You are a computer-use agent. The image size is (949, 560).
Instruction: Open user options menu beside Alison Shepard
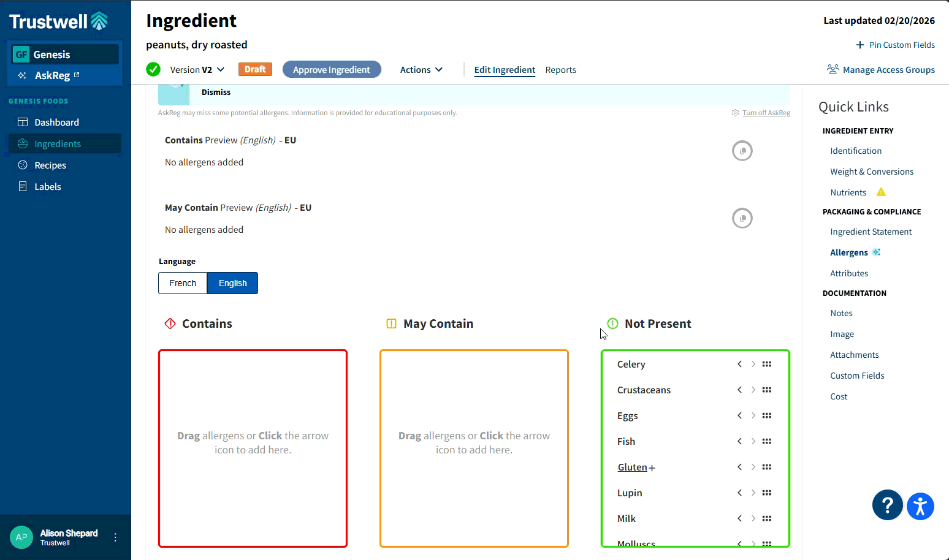pos(115,537)
